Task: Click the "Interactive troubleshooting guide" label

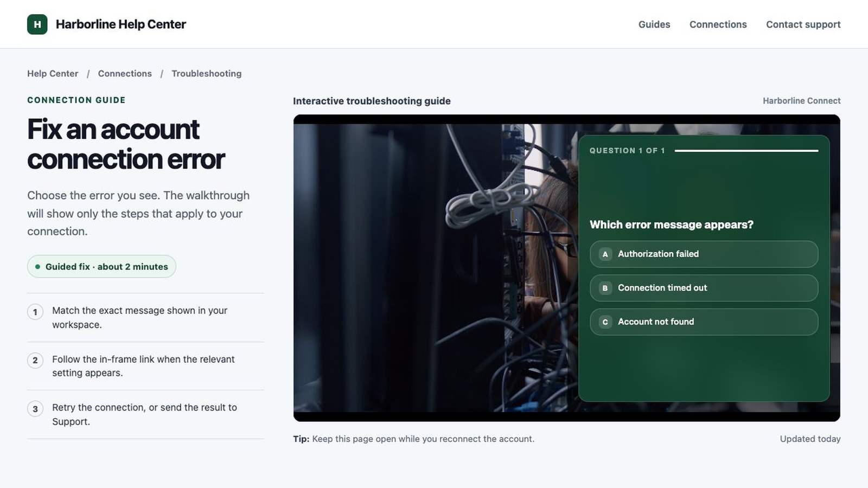Action: [x=372, y=101]
